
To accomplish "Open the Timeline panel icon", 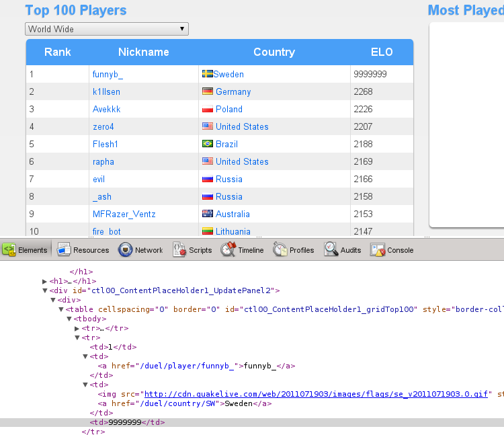I will pyautogui.click(x=229, y=250).
